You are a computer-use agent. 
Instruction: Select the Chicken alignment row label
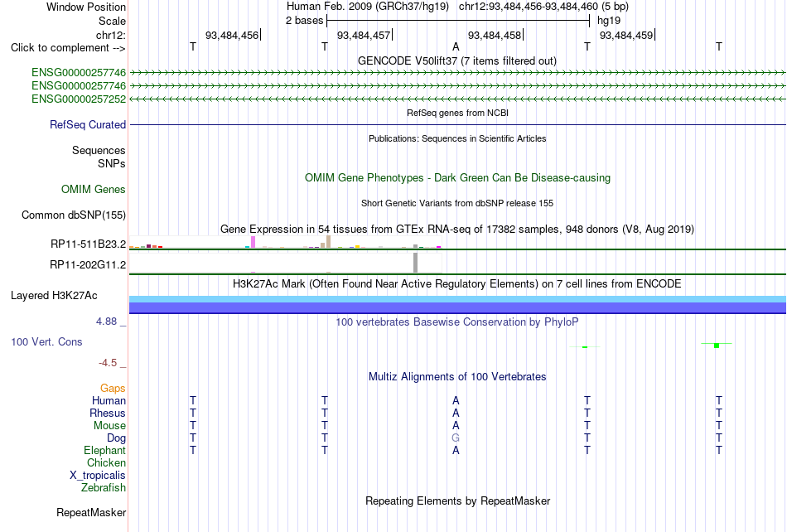click(106, 462)
